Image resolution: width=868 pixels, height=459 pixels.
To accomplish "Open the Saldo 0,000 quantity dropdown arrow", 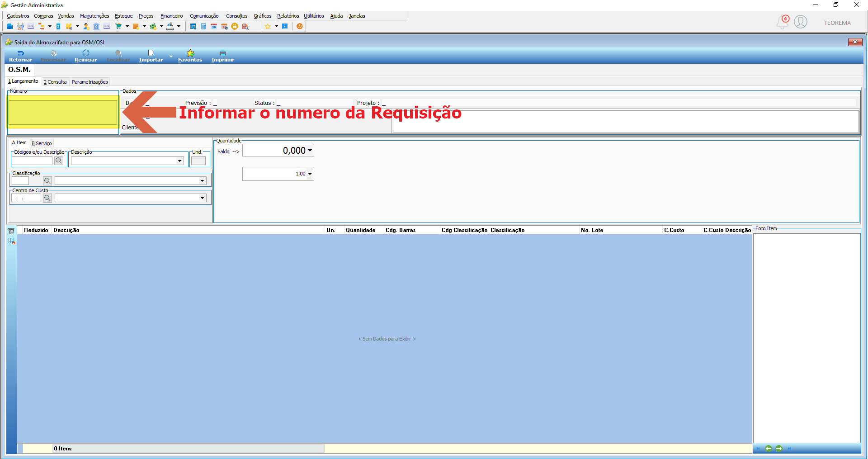I will (310, 151).
